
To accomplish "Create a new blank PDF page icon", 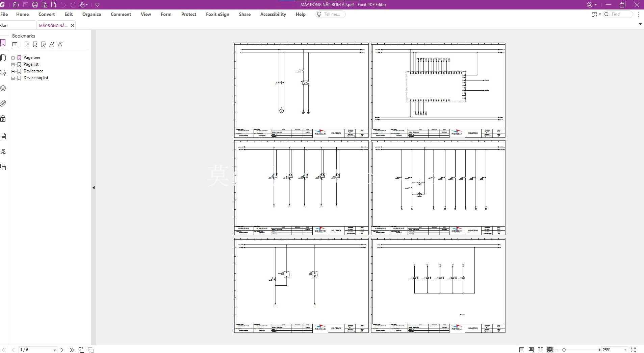I will click(54, 5).
